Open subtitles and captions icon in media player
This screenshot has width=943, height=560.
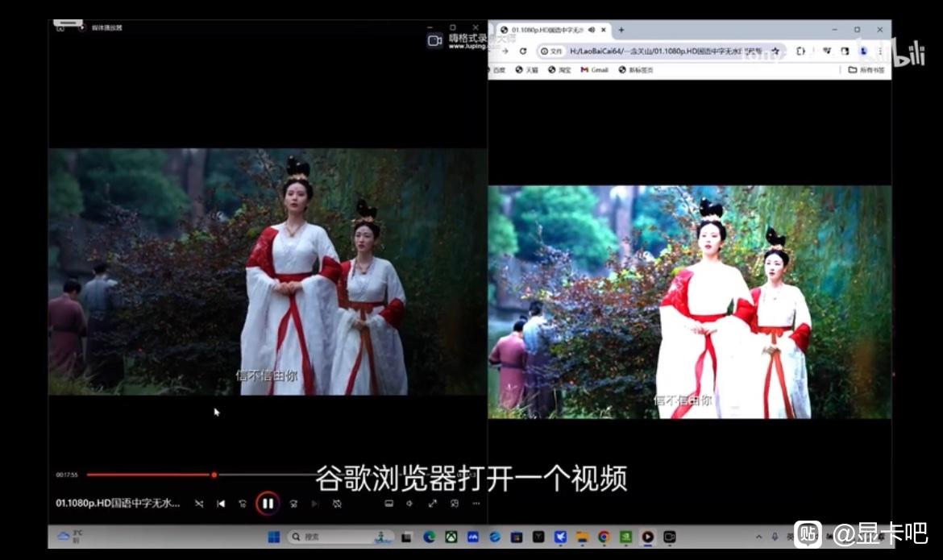389,504
